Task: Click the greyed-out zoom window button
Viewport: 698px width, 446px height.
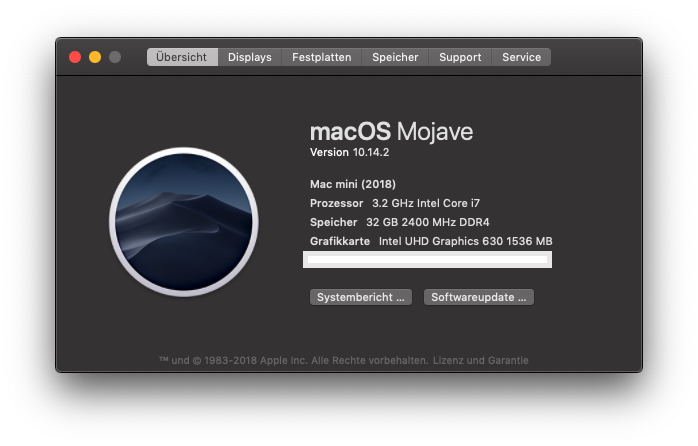Action: click(x=115, y=57)
